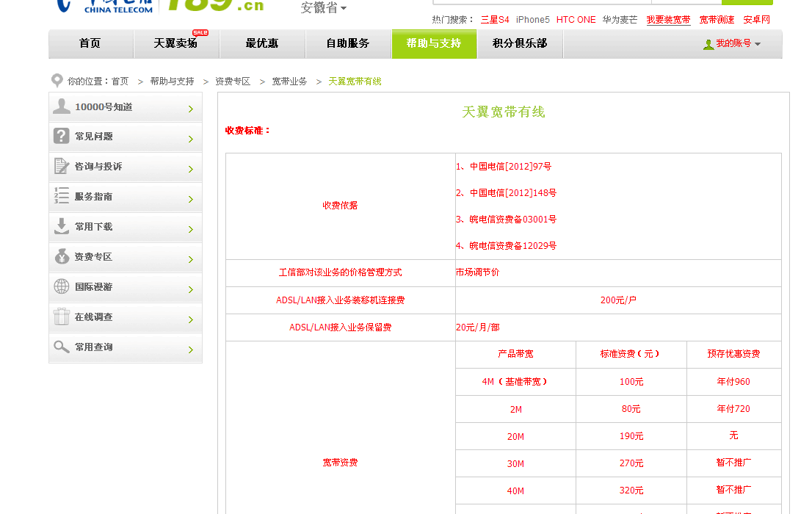The image size is (812, 514).
Task: Click the 在线调查 gift box icon
Action: point(62,316)
